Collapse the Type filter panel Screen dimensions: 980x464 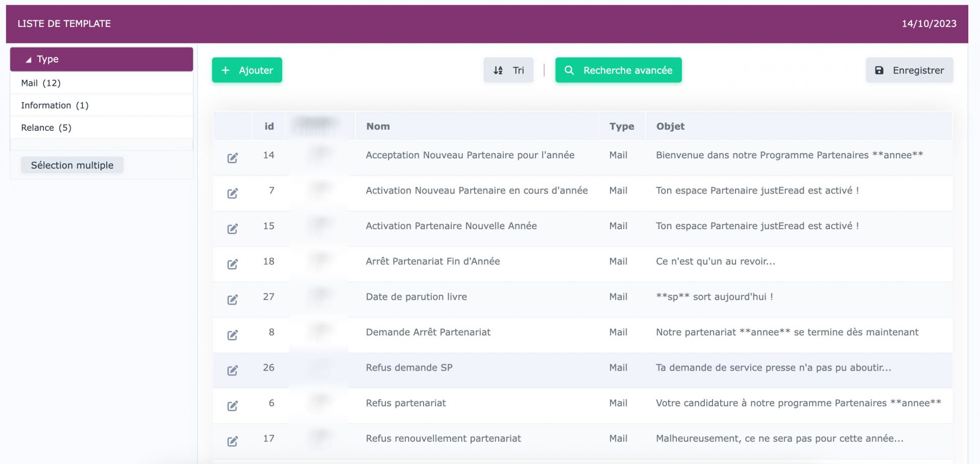coord(102,59)
